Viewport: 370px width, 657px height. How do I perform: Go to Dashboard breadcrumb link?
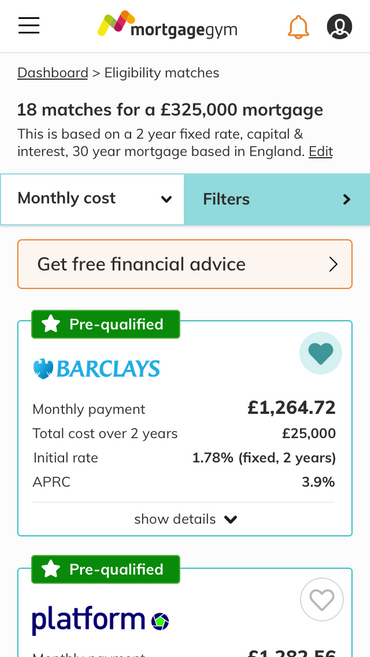point(52,73)
